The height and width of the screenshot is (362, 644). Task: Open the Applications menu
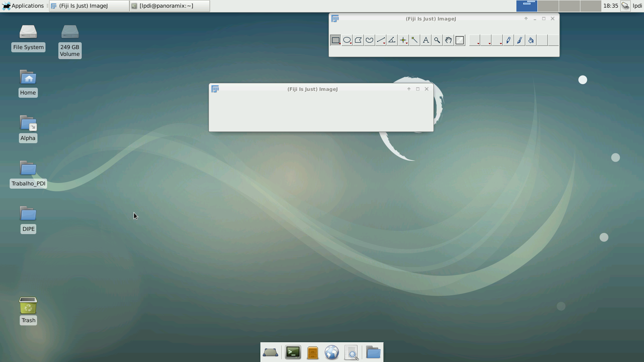click(23, 6)
